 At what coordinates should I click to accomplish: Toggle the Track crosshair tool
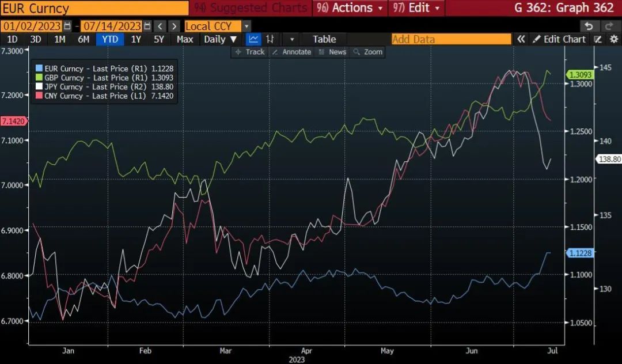point(249,52)
